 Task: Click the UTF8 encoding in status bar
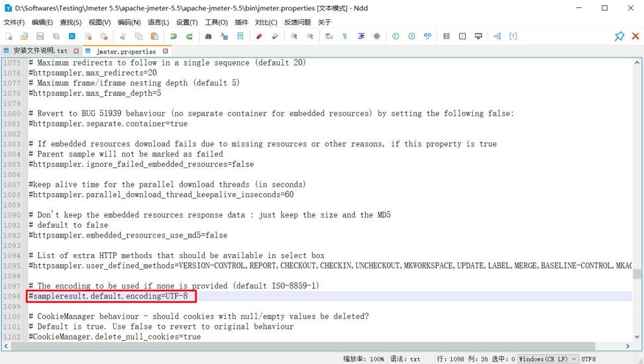click(588, 359)
